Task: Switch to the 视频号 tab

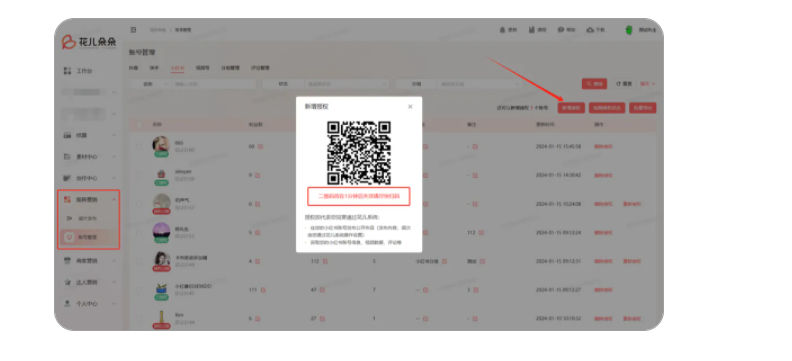Action: point(203,68)
